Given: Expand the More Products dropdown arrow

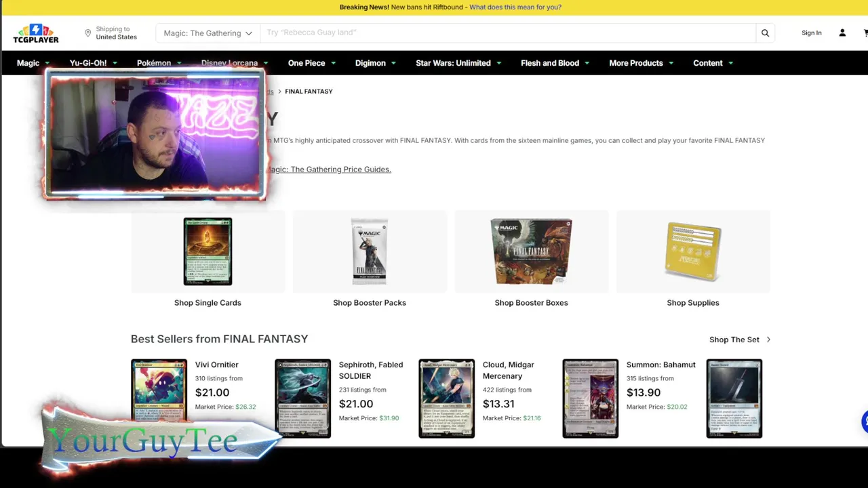Looking at the screenshot, I should tap(671, 63).
